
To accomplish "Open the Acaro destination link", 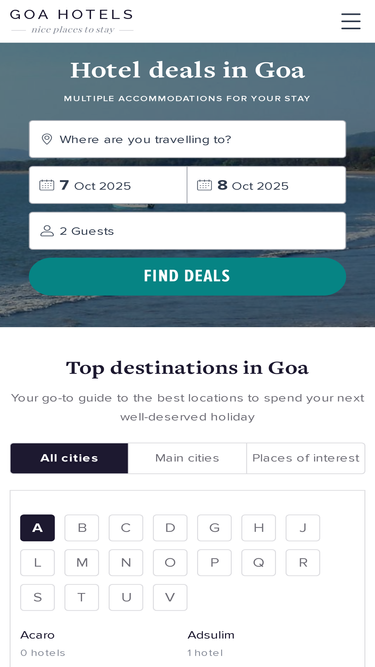I will [x=37, y=635].
